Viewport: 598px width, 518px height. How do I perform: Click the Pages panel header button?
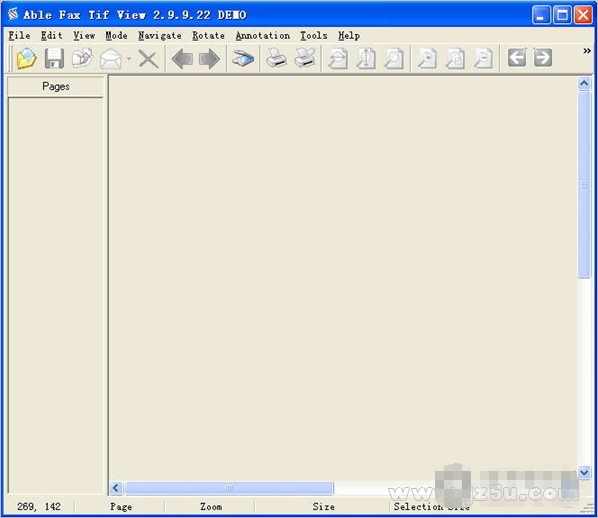coord(56,86)
